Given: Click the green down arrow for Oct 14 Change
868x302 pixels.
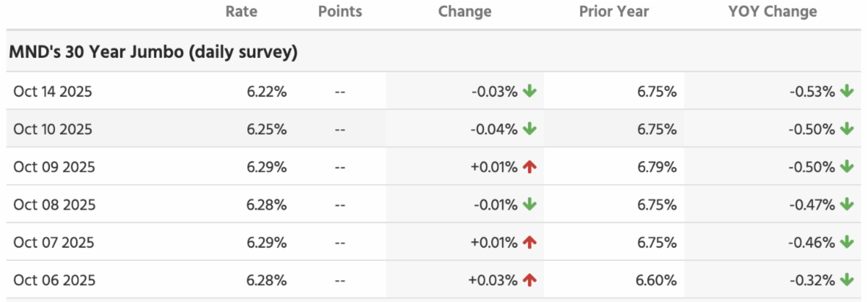Looking at the screenshot, I should [529, 92].
